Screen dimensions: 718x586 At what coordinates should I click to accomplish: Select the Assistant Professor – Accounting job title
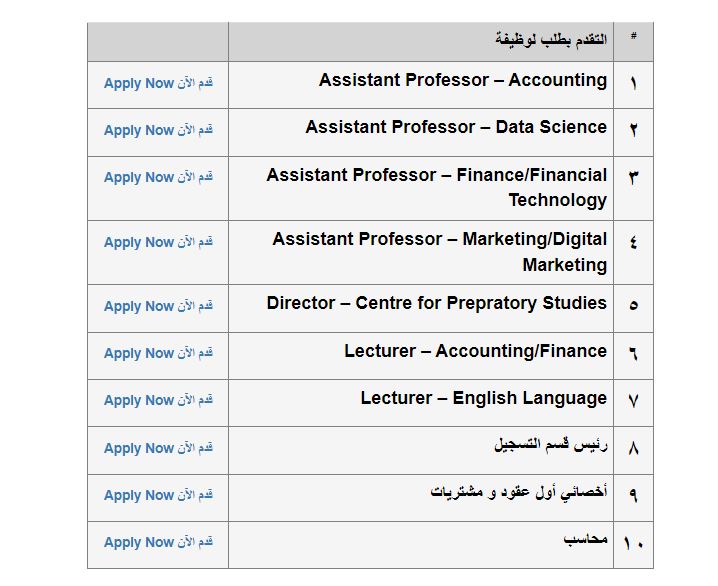pos(462,80)
